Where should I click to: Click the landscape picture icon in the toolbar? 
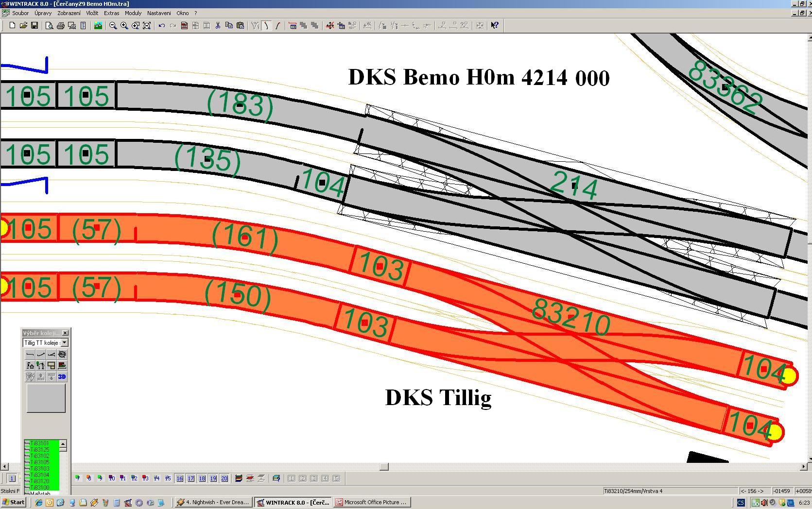click(x=98, y=26)
